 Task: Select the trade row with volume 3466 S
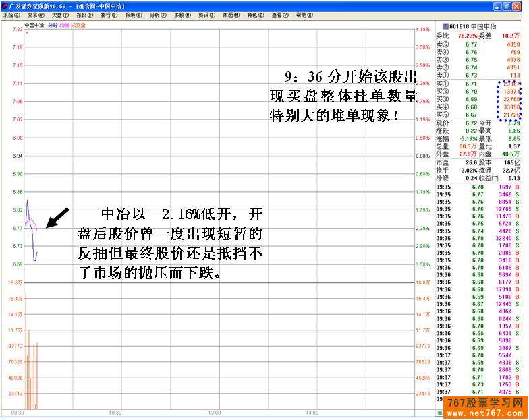coord(478,194)
